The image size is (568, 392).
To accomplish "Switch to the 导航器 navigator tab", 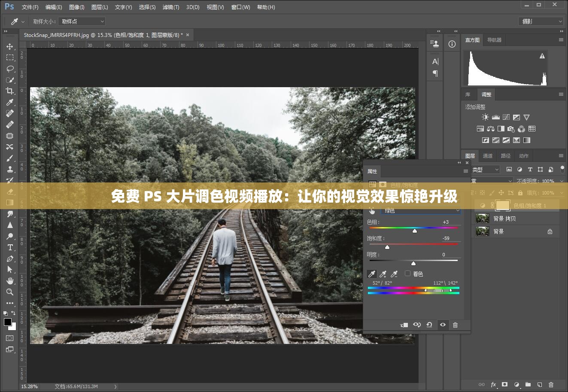I will click(494, 40).
